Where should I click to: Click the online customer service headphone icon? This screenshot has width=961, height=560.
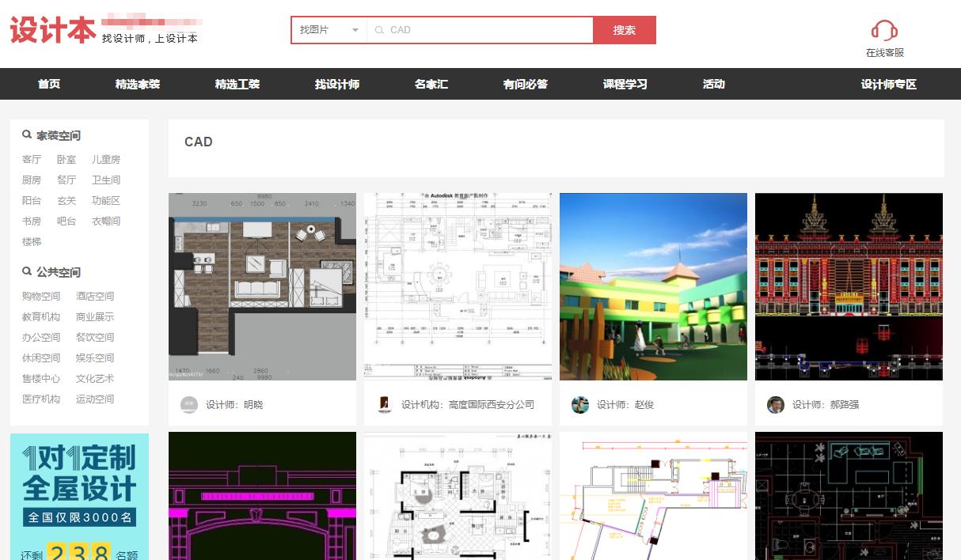click(883, 29)
